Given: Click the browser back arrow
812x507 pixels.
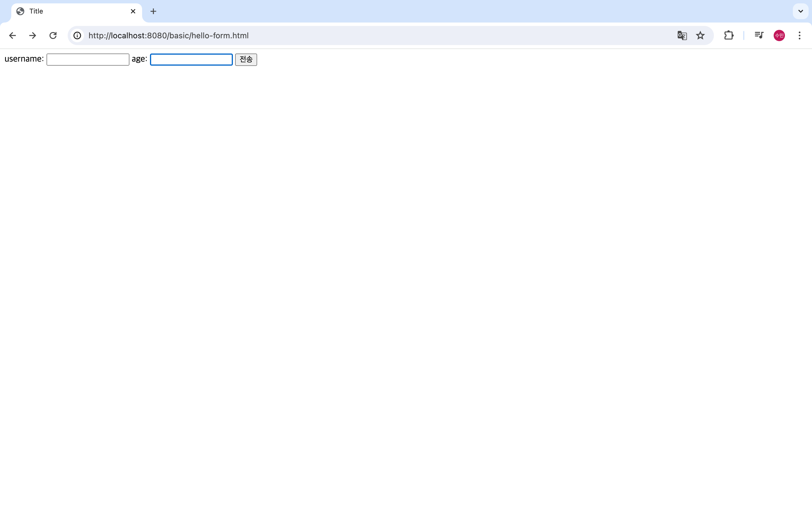Looking at the screenshot, I should pyautogui.click(x=12, y=35).
